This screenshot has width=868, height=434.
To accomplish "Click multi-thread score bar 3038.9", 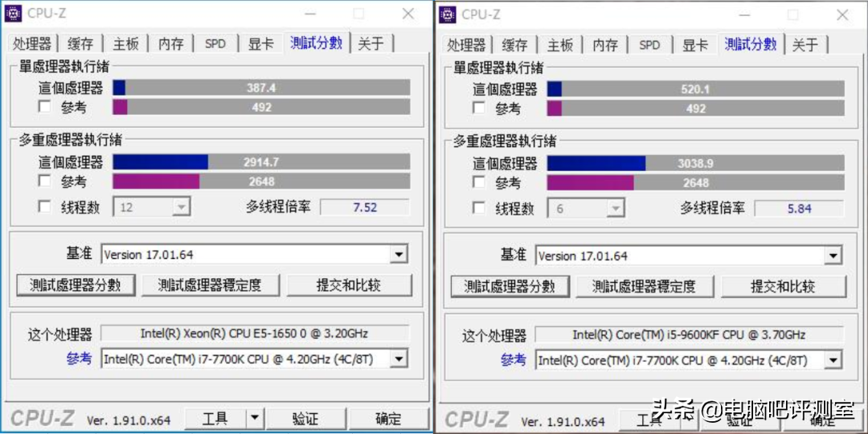I will (x=696, y=163).
